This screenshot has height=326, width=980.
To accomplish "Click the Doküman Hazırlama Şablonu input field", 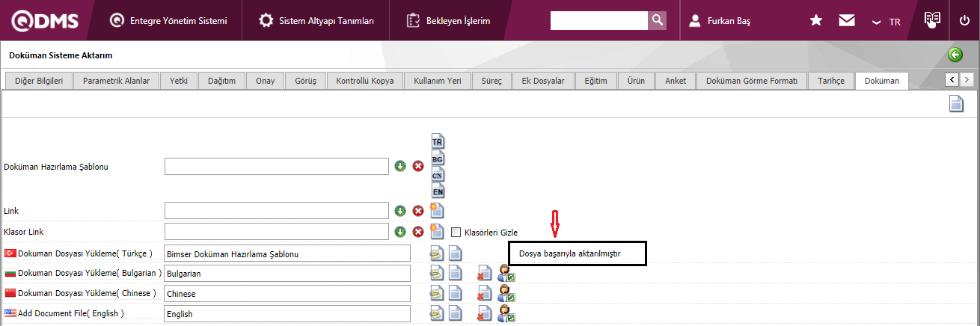I will pos(277,166).
